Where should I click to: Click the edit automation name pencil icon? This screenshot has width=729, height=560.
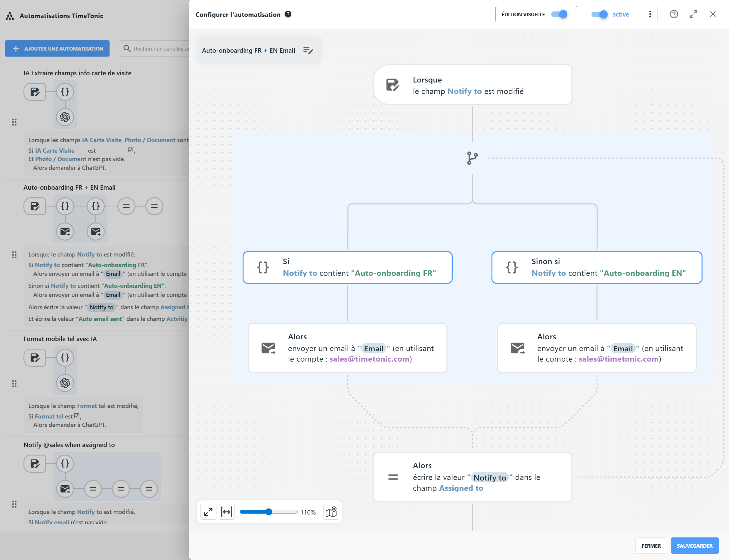[308, 50]
